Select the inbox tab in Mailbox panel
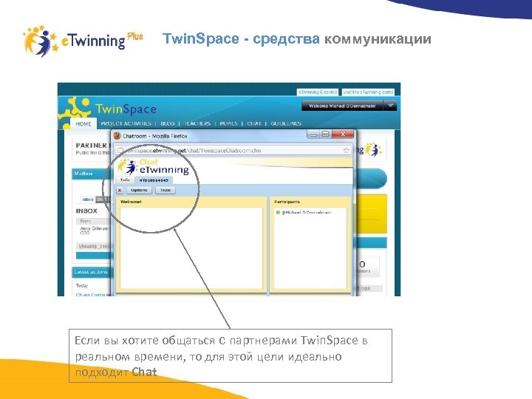Screen dimensions: 532x399 [x=88, y=199]
